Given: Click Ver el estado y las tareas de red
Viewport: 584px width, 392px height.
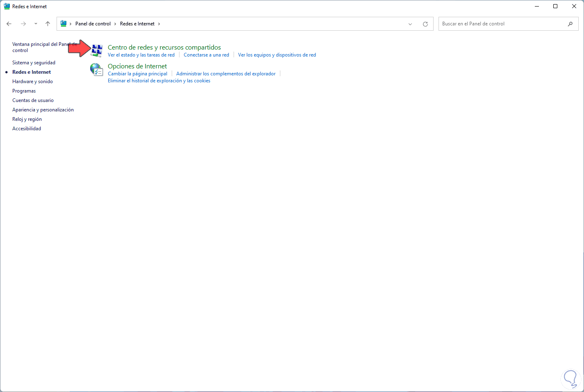Looking at the screenshot, I should click(x=141, y=55).
